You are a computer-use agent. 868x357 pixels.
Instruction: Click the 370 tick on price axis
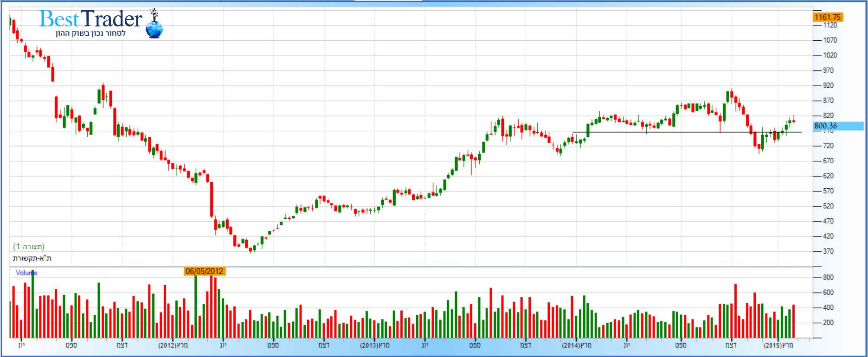point(828,251)
